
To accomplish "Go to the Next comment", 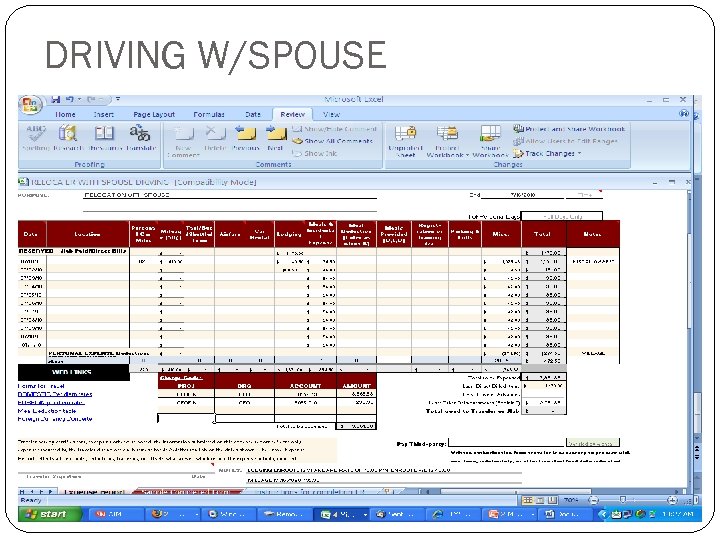I will click(x=275, y=138).
